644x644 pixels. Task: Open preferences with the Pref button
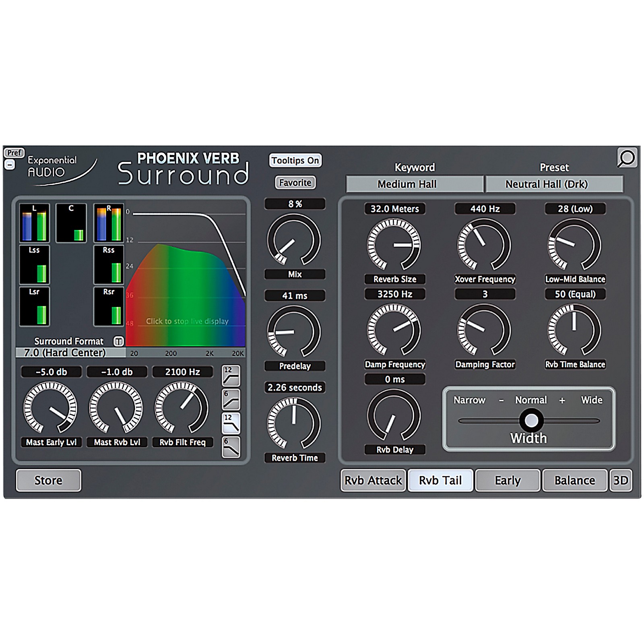pos(14,153)
